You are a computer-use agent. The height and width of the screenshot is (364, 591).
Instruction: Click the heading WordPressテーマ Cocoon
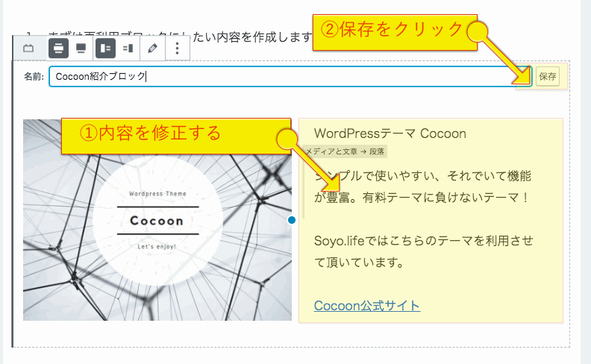click(390, 134)
